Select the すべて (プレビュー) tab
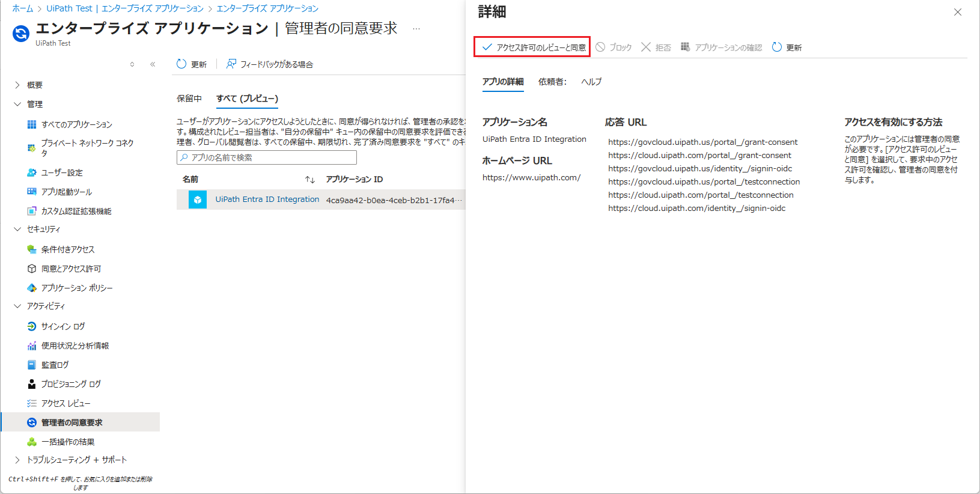Screen dimensions: 980x494 coord(247,99)
